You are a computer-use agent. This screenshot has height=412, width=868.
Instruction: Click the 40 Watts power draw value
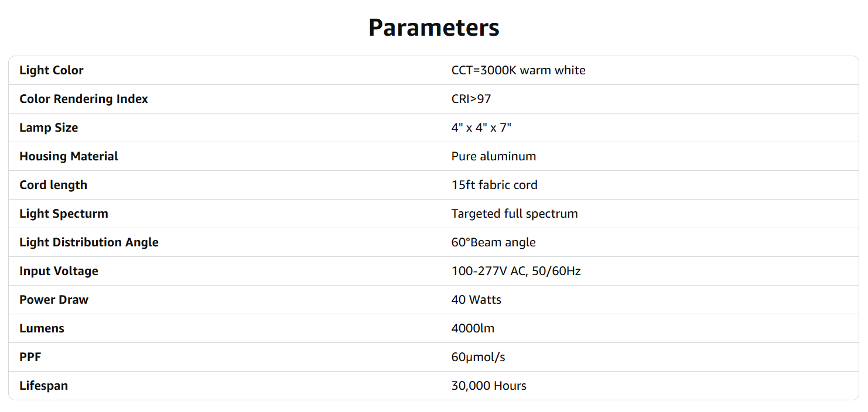click(x=476, y=300)
